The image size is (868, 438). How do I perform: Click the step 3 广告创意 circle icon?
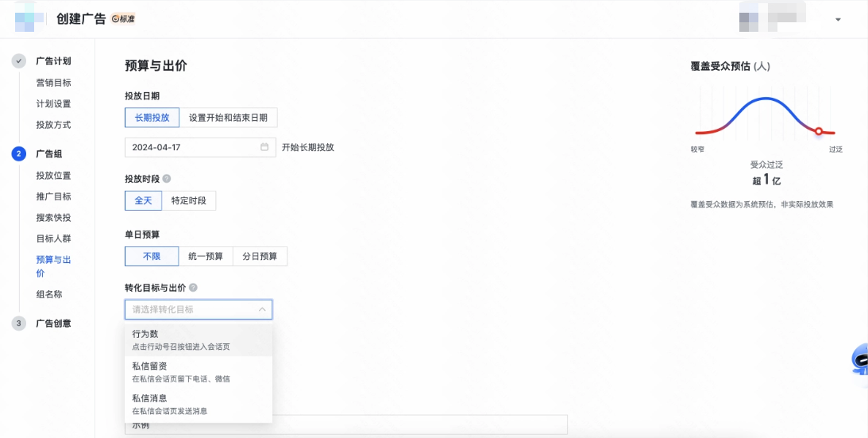point(19,323)
